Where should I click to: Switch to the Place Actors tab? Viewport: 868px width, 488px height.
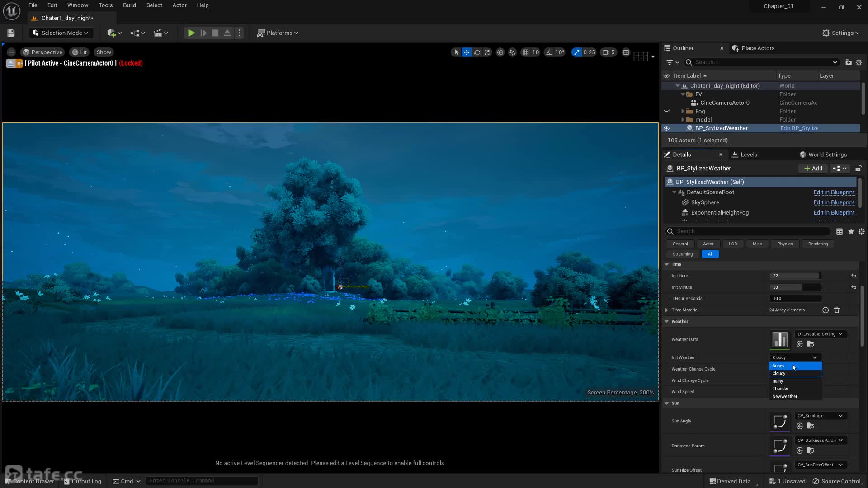(753, 48)
